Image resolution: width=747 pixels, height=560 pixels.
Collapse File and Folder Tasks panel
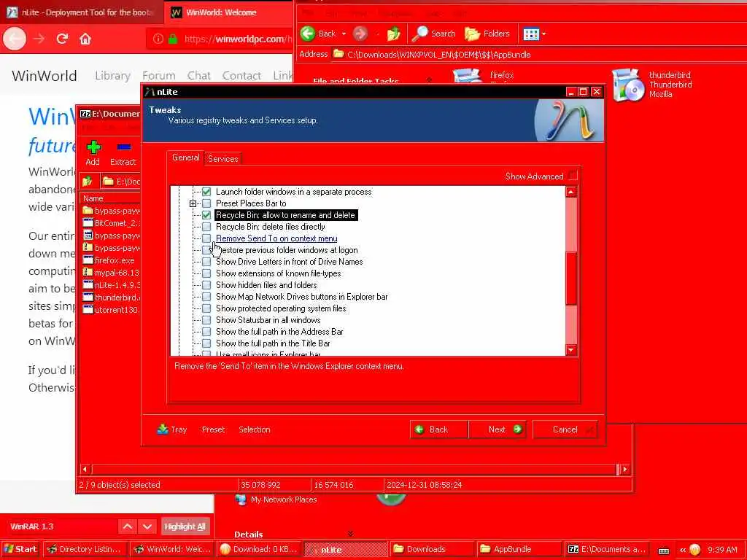point(429,80)
